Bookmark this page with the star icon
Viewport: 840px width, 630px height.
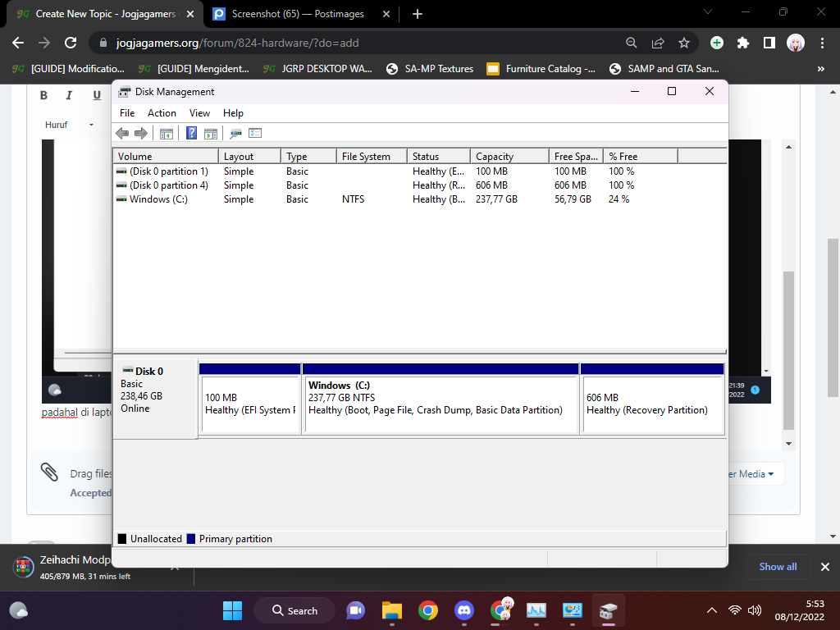pos(684,43)
